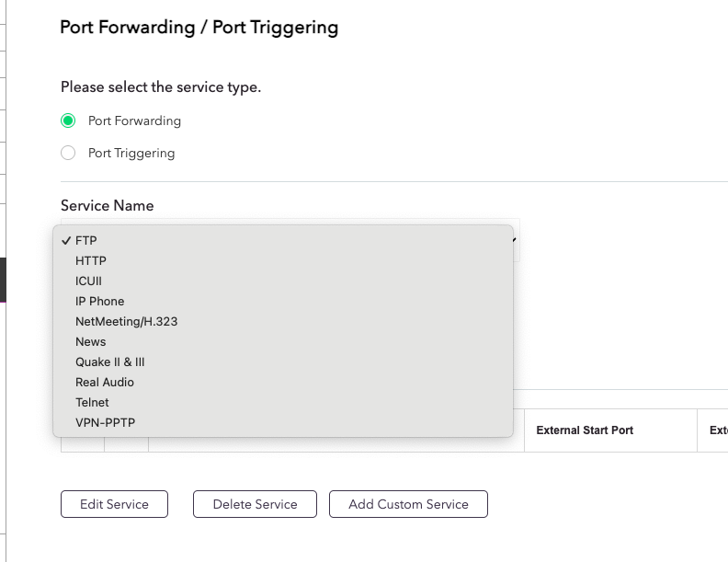The height and width of the screenshot is (562, 728).
Task: Select ICUII in the dropdown list
Action: (89, 281)
